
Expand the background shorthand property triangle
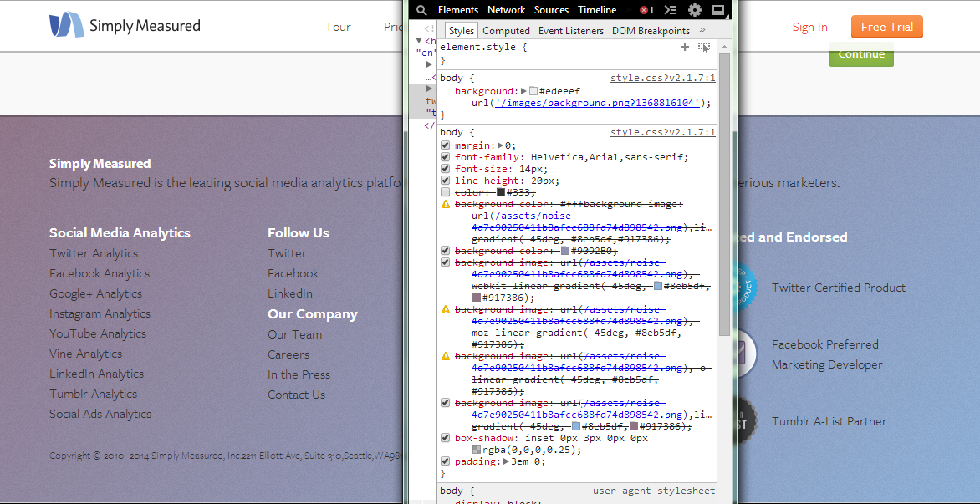[x=523, y=91]
